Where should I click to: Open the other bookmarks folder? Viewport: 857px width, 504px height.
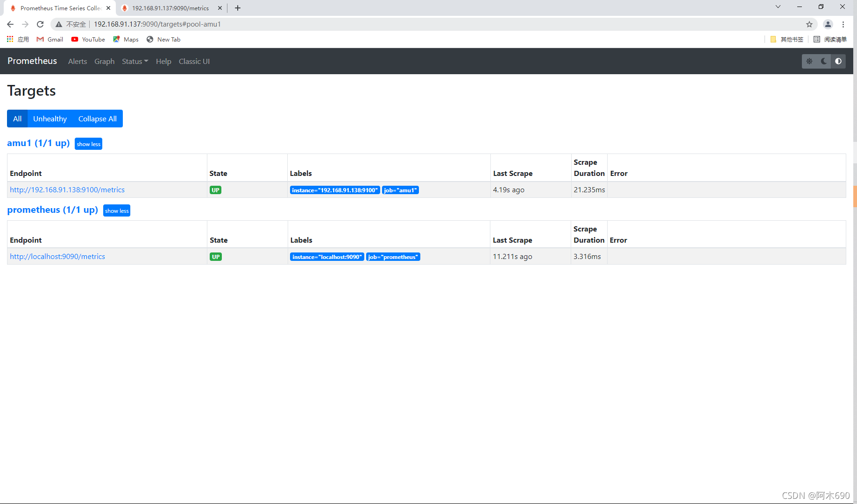pos(787,40)
